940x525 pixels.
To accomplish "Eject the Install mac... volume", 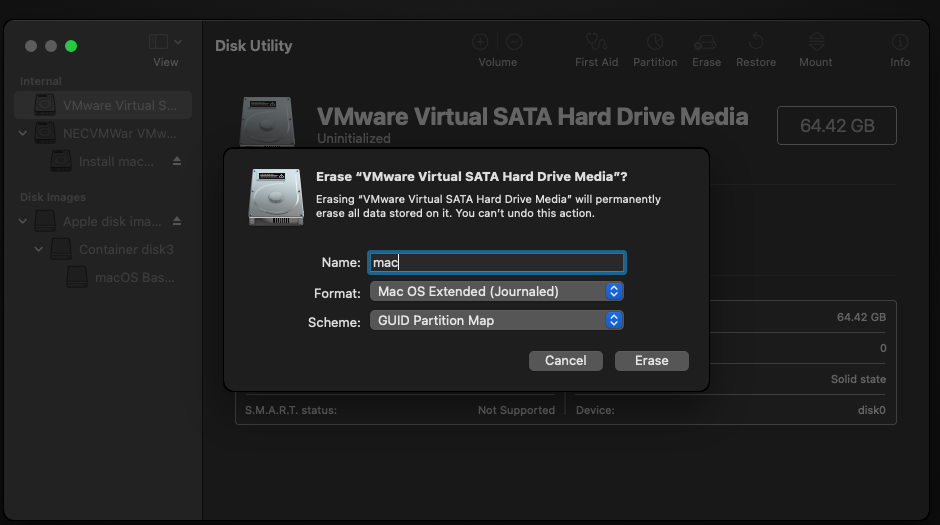I will [177, 161].
